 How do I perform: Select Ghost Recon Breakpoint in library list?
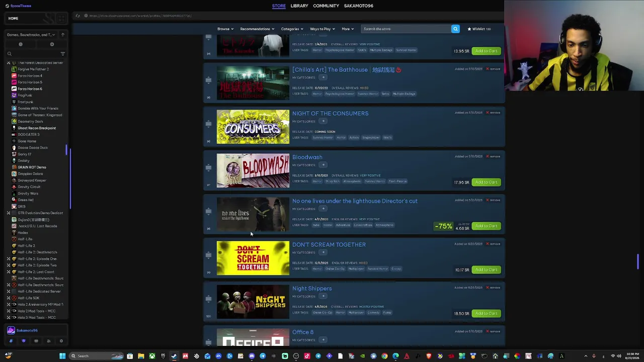(37, 128)
